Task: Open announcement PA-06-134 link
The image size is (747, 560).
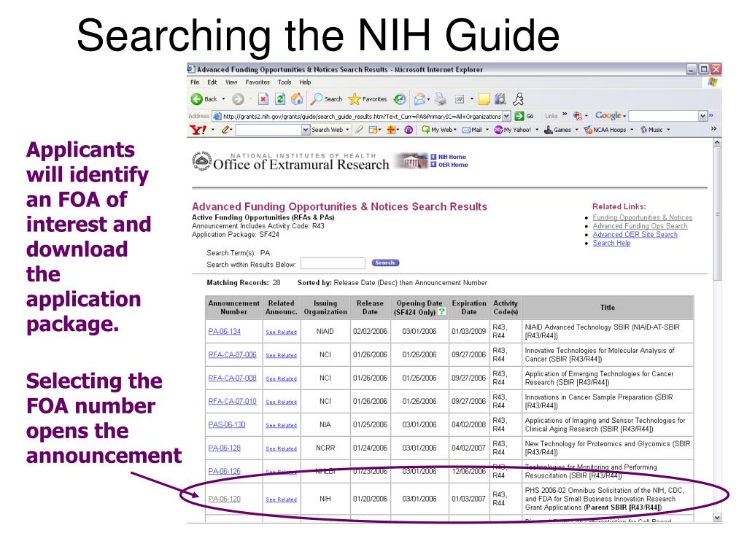Action: click(225, 331)
